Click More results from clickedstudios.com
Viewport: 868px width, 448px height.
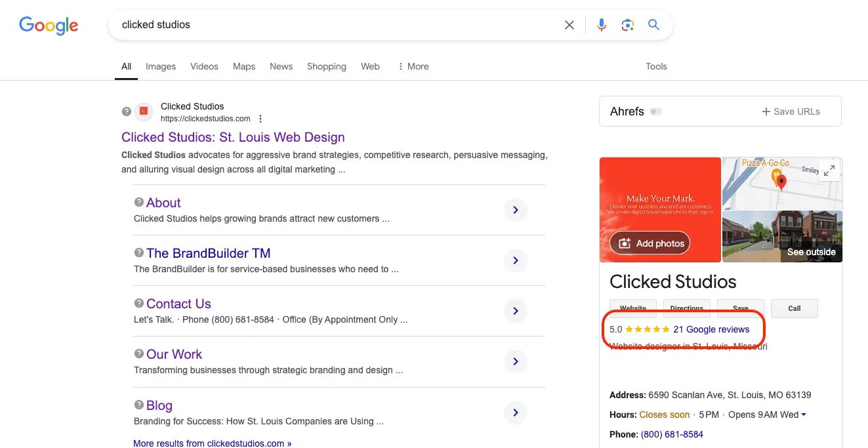click(x=212, y=443)
